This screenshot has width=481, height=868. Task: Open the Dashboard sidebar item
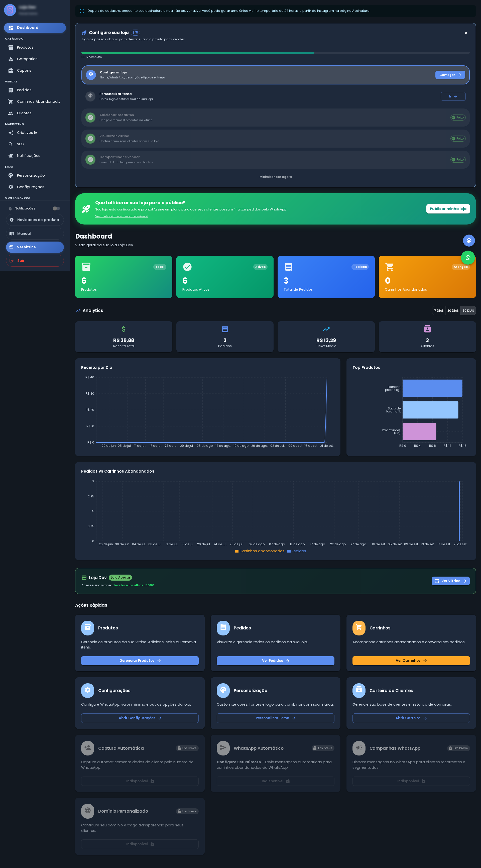(35, 28)
